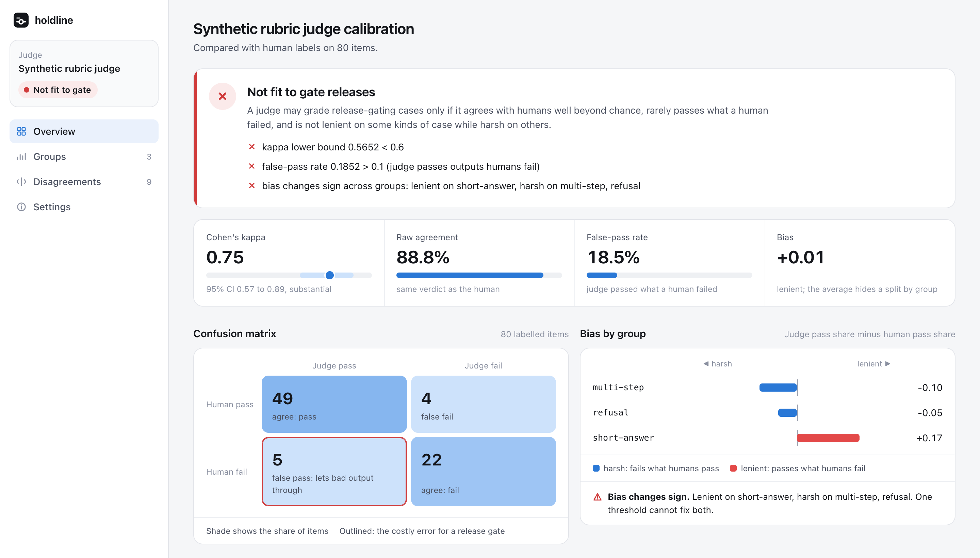Click the Settings info-circle icon

pos(21,207)
